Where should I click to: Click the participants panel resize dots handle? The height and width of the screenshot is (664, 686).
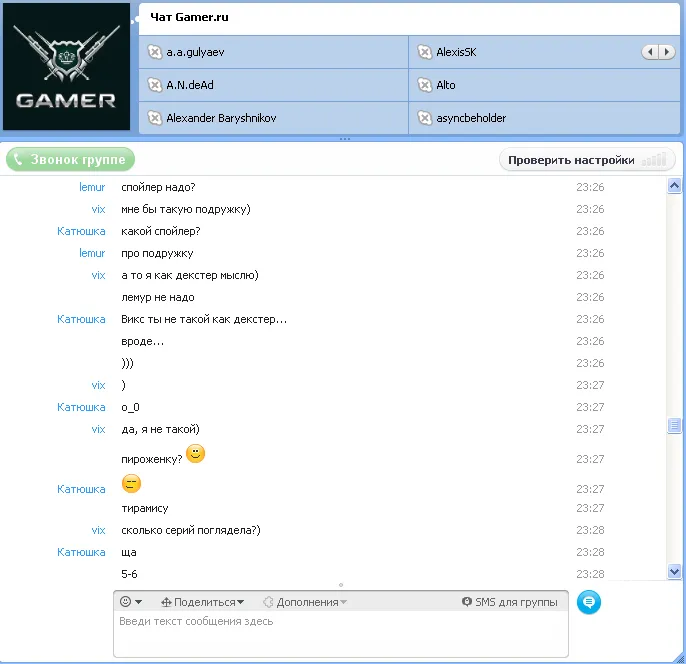coord(345,139)
